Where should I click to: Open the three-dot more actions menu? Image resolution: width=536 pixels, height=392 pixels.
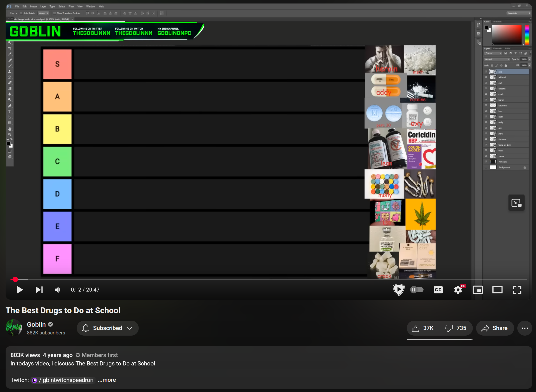pyautogui.click(x=525, y=328)
